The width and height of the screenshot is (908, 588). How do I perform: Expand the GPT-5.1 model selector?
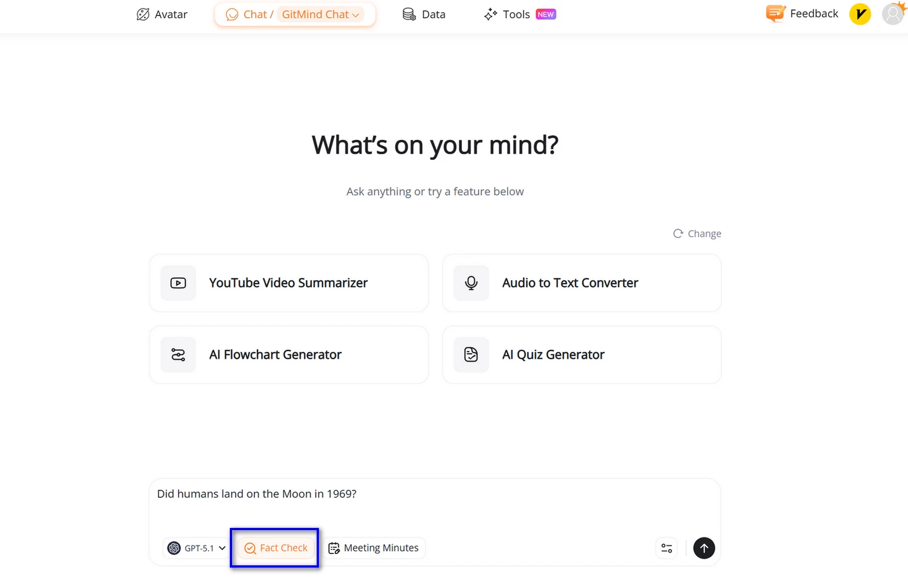coord(196,548)
